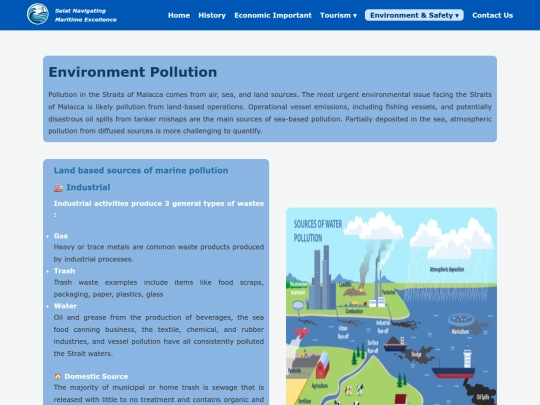Click the 'Heavy or trace metals' description text
This screenshot has width=540, height=405.
[x=159, y=253]
